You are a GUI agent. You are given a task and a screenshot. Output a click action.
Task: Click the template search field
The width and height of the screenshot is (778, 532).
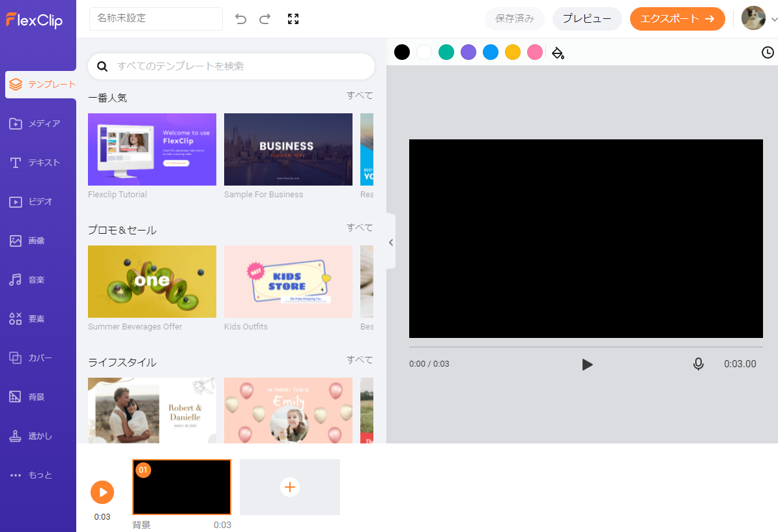(231, 66)
